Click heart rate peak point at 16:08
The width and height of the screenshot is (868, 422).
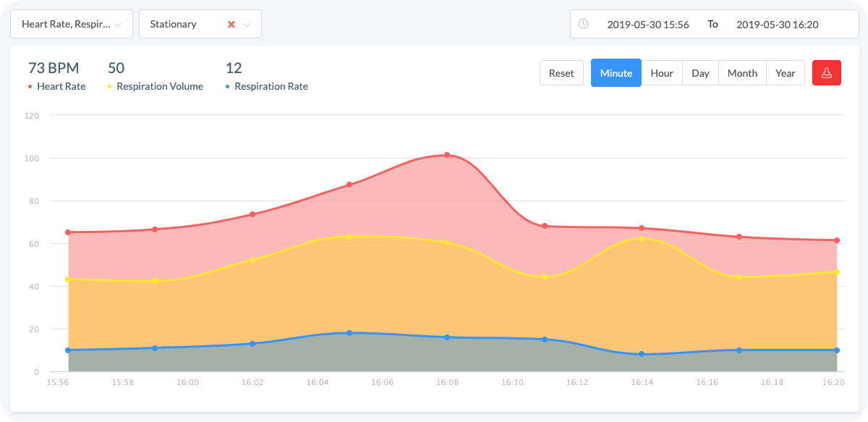click(x=447, y=155)
